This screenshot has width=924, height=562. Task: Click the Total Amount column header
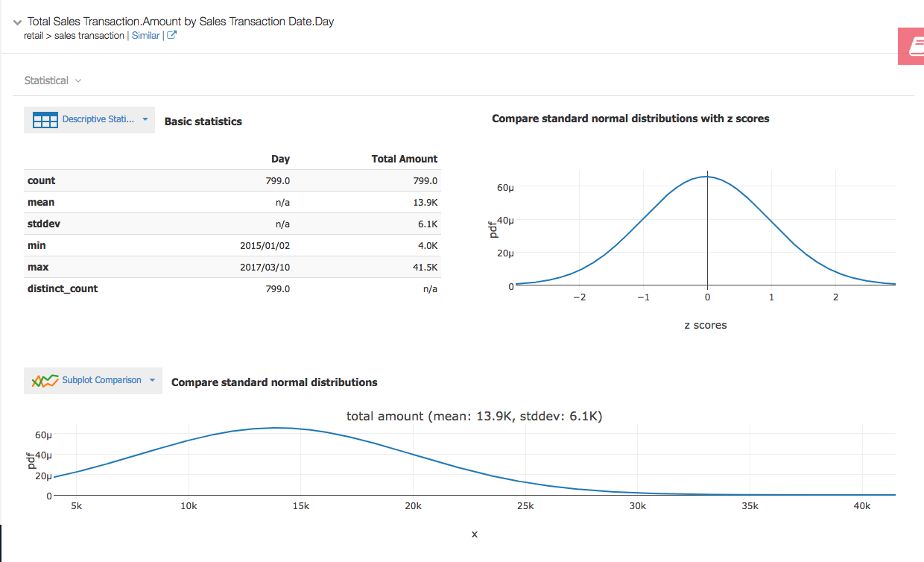point(405,159)
